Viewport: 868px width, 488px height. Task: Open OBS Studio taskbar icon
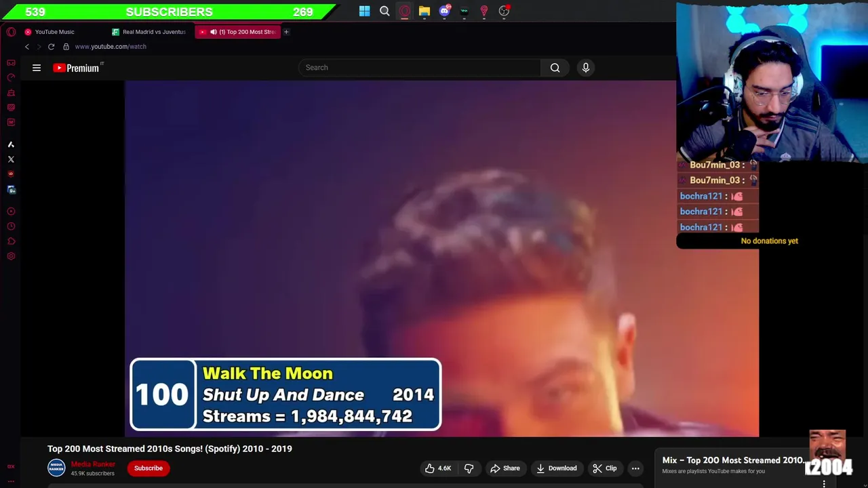coord(504,11)
